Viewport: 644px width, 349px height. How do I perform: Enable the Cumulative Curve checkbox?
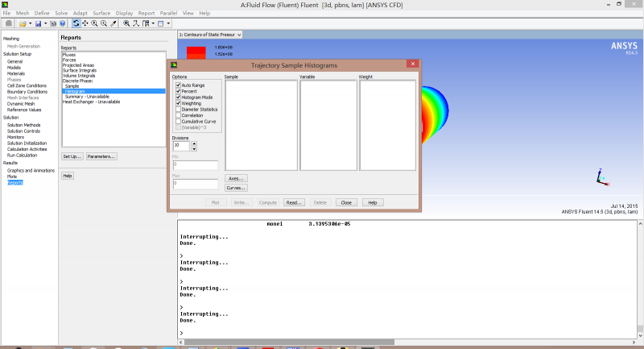pyautogui.click(x=178, y=122)
